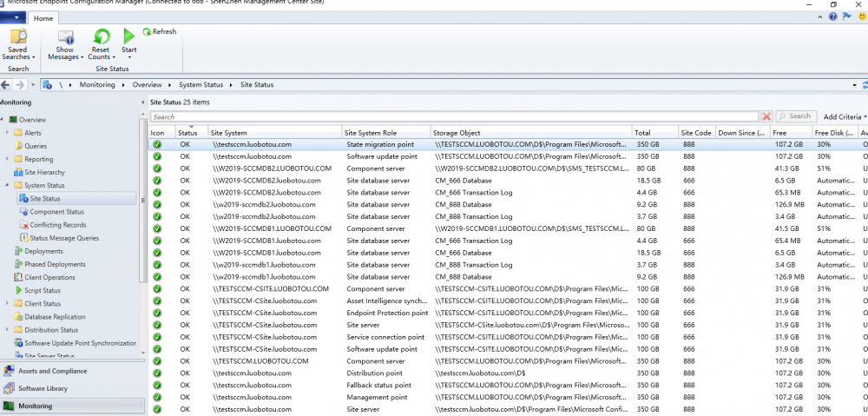Click the breadcrumb root node icon

(47, 85)
